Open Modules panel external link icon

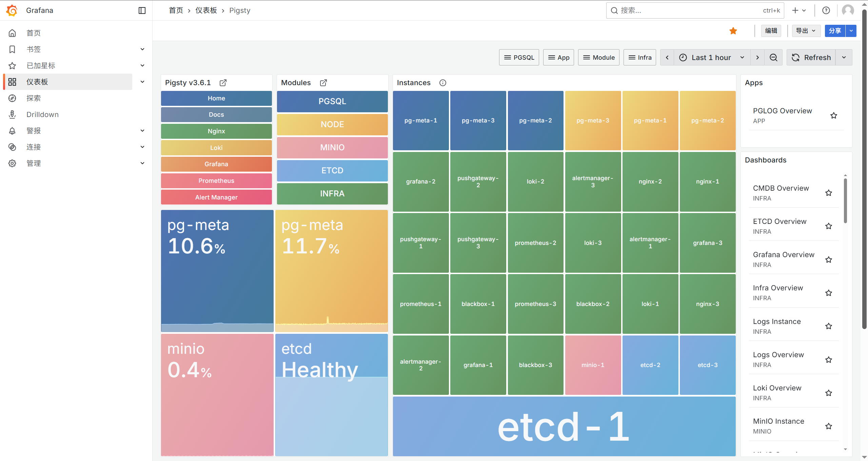(x=323, y=83)
